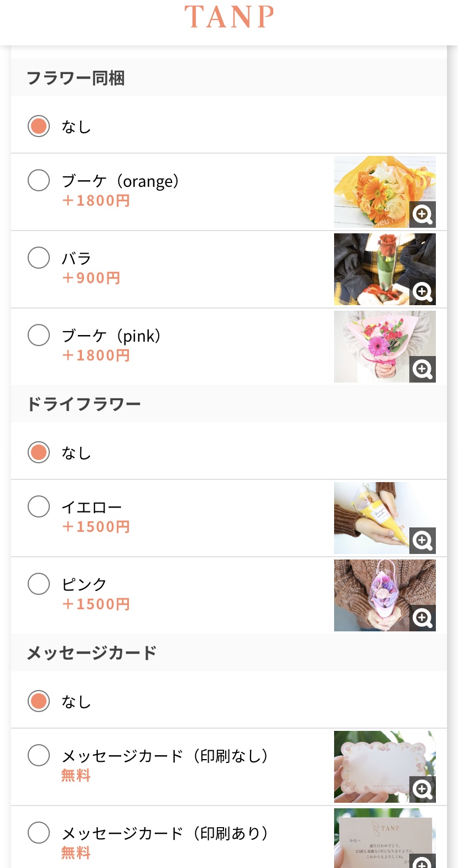Tap magnifier icon on rose image

(423, 292)
